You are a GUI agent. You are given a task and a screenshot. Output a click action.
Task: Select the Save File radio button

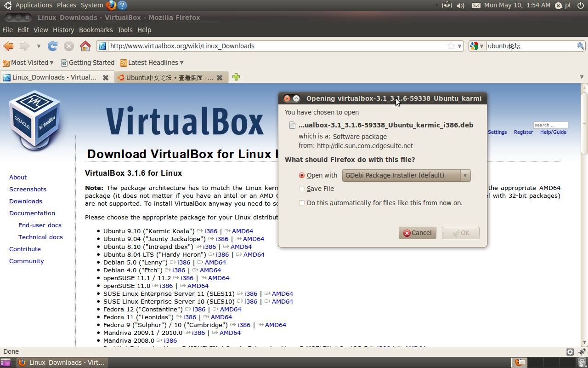click(x=302, y=189)
